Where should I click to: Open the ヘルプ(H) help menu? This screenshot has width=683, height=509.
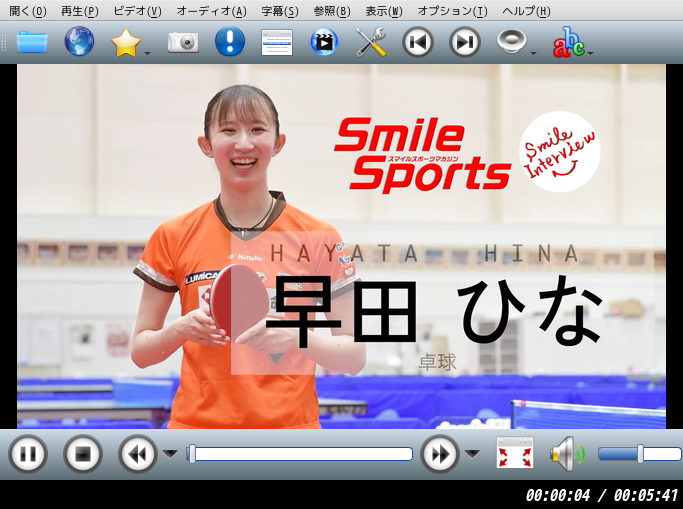pyautogui.click(x=526, y=11)
